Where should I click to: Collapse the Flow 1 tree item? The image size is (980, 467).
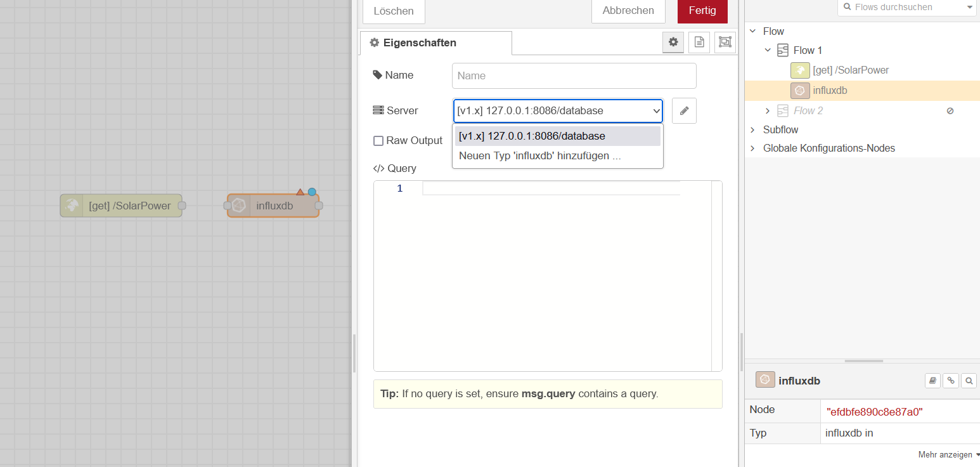tap(768, 50)
